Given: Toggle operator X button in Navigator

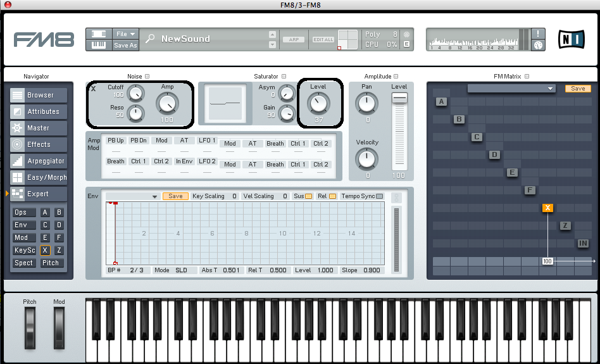Looking at the screenshot, I should point(45,250).
